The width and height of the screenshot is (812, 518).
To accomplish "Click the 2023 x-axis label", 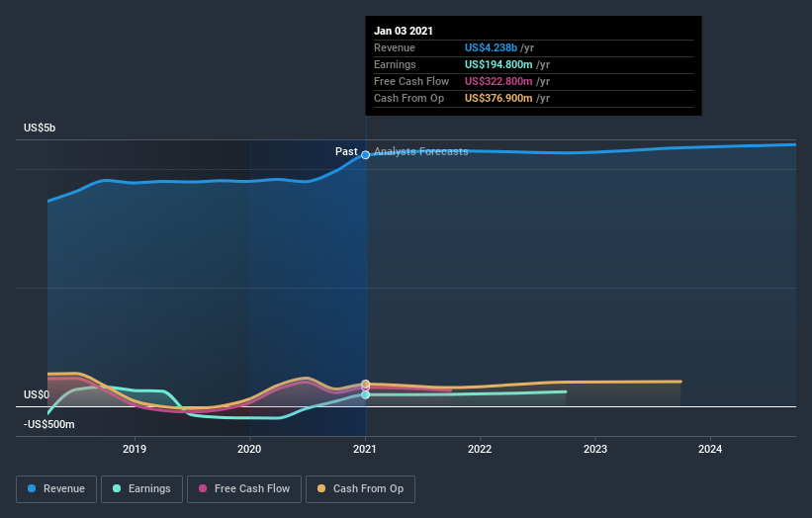I will (595, 449).
